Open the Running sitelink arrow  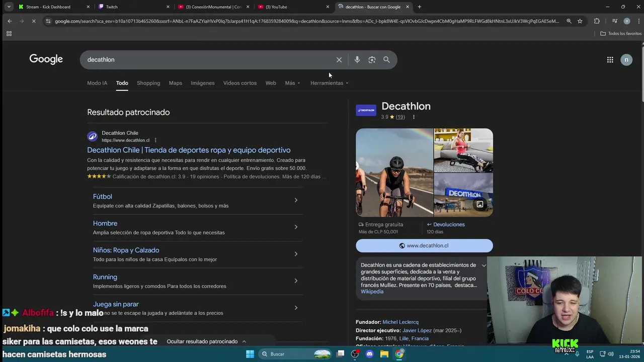pos(296,281)
